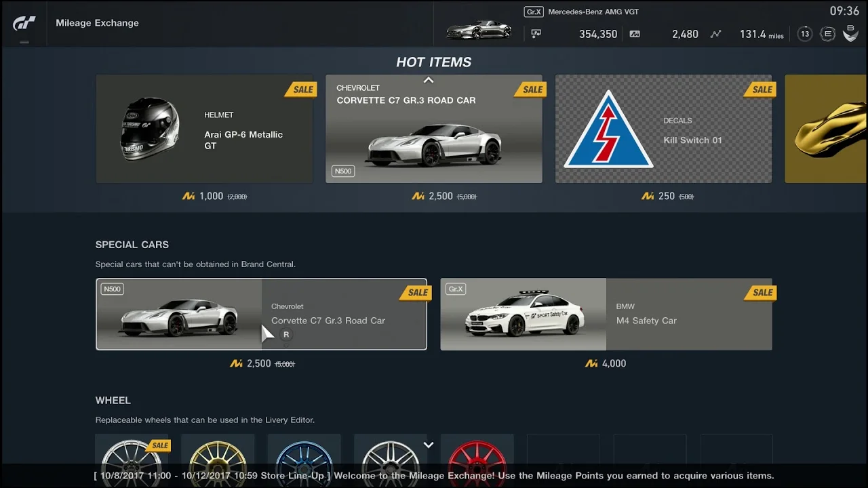868x488 pixels.
Task: Click SALE tag on BMW M4 Safety Car
Action: point(761,293)
